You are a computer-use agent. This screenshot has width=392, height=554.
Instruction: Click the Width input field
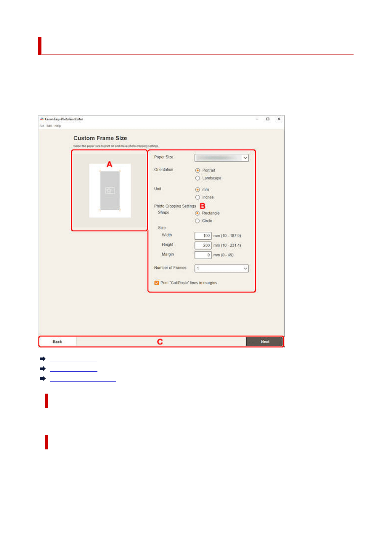tap(203, 236)
